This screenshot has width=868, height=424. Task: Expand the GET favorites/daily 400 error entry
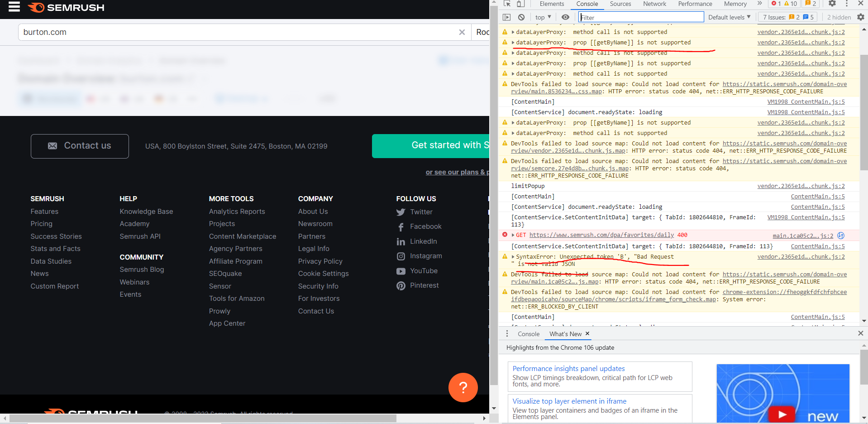(x=513, y=235)
